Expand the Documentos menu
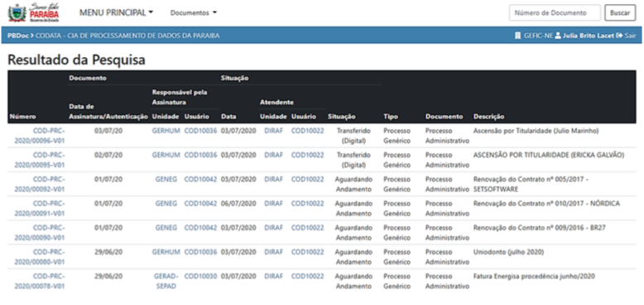The height and width of the screenshot is (305, 644). tap(194, 12)
